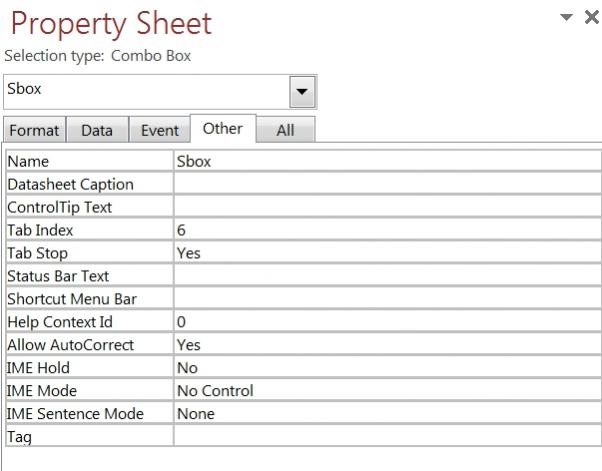This screenshot has height=471, width=602.
Task: Close the Property Sheet pane
Action: pos(591,18)
